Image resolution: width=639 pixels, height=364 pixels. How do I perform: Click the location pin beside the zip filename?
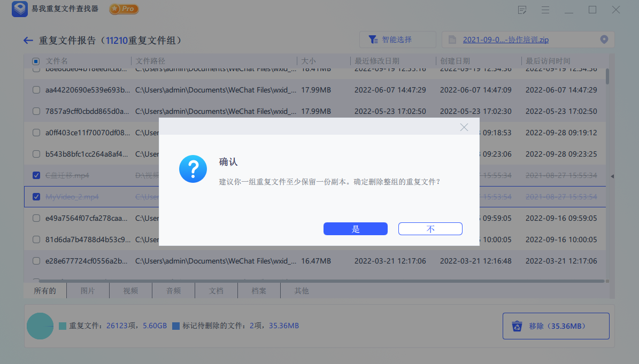(604, 39)
